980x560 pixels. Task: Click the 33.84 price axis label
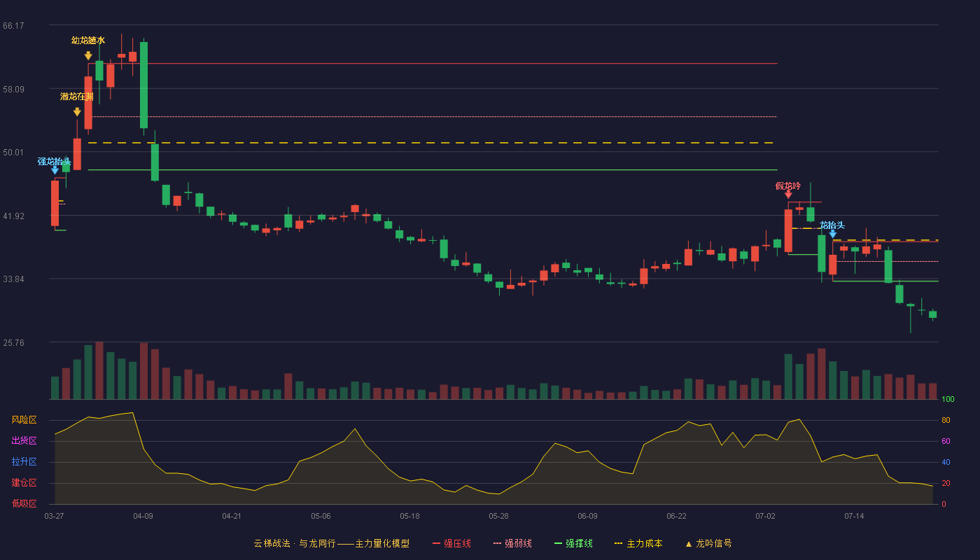pyautogui.click(x=13, y=279)
